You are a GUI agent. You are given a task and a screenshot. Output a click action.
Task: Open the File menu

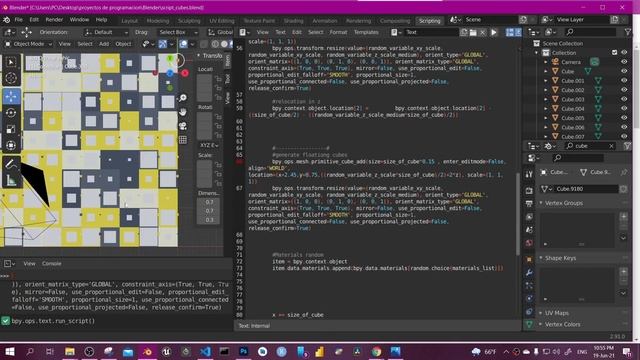(x=19, y=20)
